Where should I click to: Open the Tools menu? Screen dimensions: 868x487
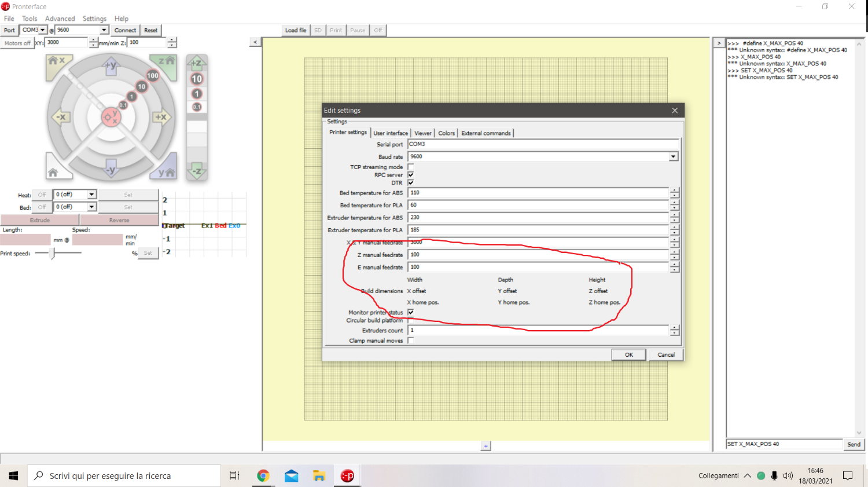30,19
